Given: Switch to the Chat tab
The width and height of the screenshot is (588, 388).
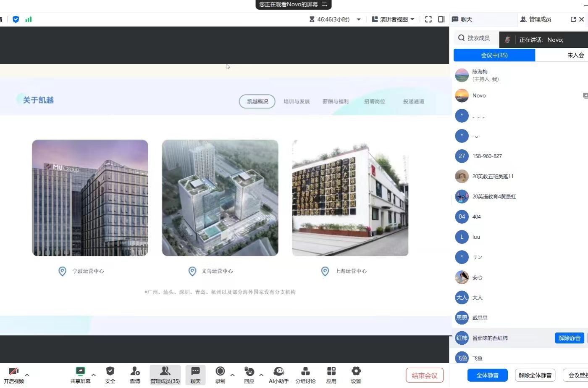Looking at the screenshot, I should (462, 19).
